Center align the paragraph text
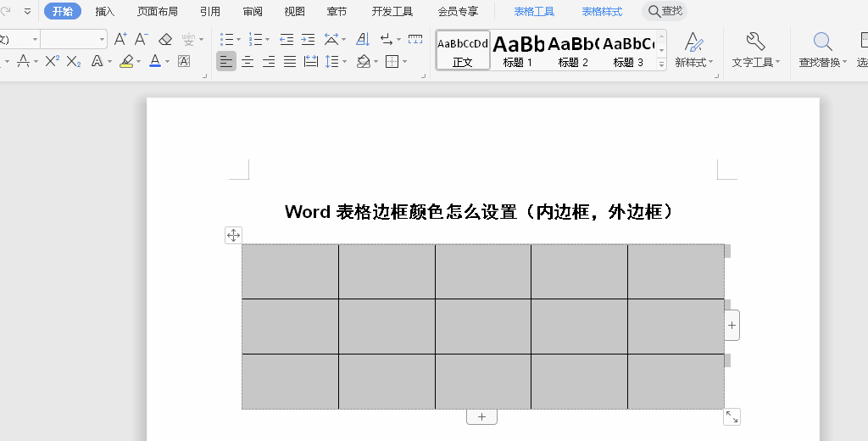The height and width of the screenshot is (441, 868). [x=248, y=61]
